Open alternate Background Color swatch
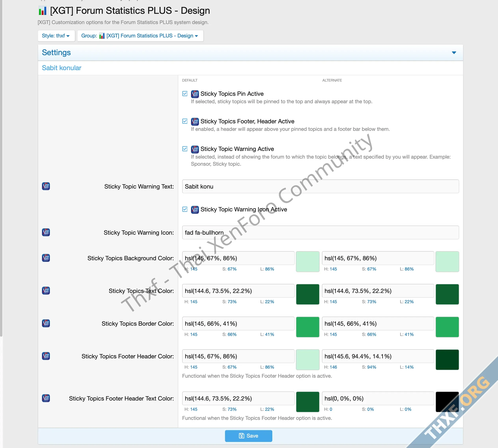Viewport: 498px width, 448px height. coord(447,261)
